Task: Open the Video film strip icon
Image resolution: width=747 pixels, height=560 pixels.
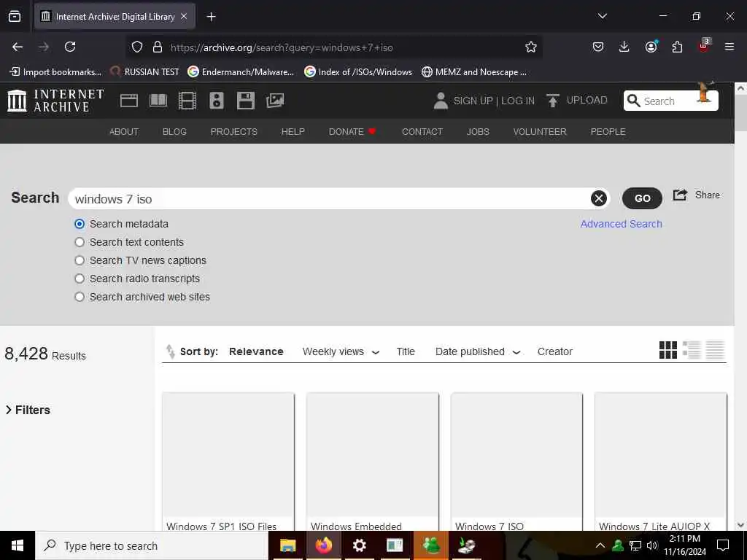Action: (x=187, y=101)
